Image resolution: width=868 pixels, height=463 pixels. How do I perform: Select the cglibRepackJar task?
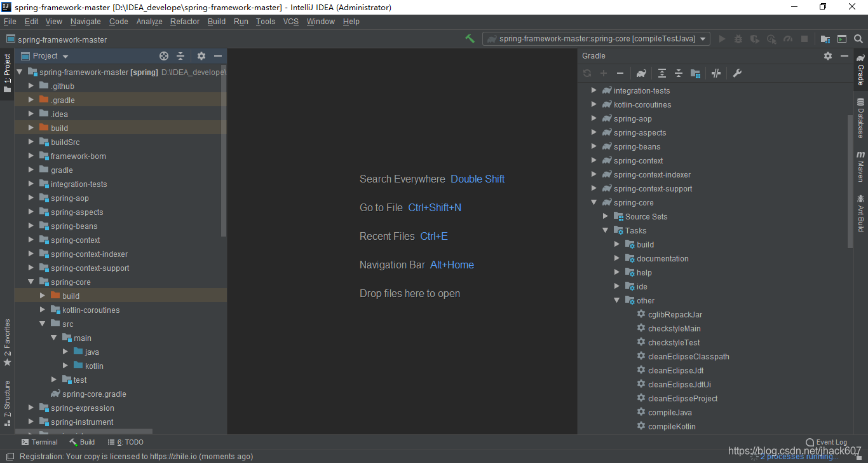click(675, 314)
